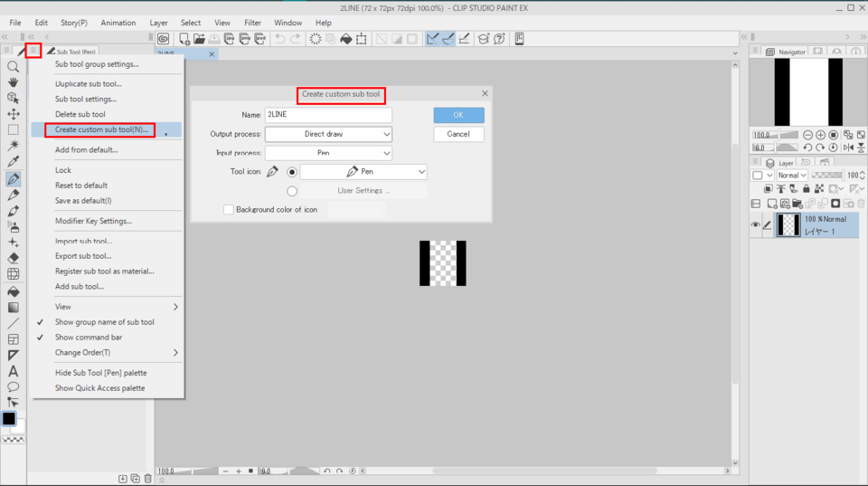This screenshot has height=486, width=868.
Task: Select the Hand move tool
Action: click(x=14, y=82)
